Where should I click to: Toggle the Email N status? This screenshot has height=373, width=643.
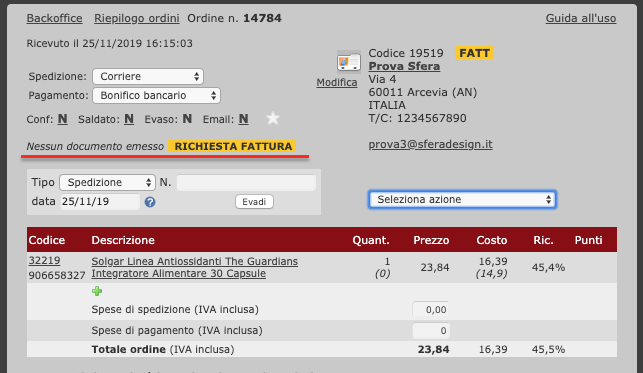[244, 119]
